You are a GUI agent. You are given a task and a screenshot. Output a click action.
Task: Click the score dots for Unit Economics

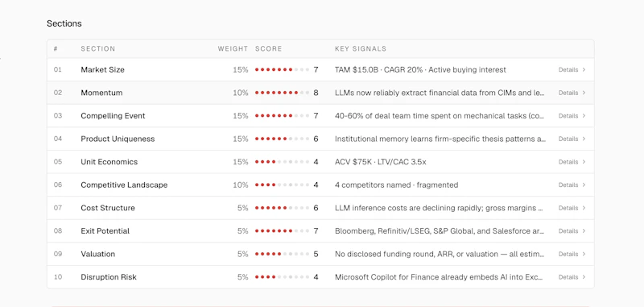tap(283, 162)
